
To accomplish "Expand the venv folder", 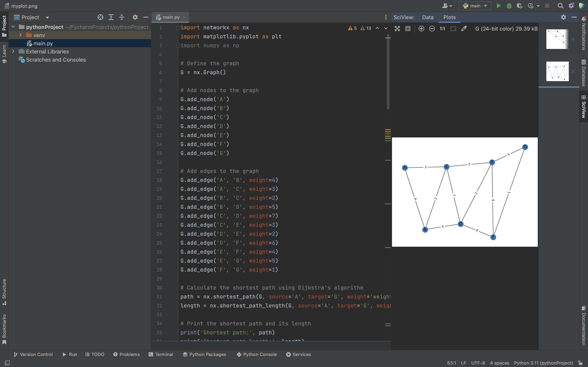I will pyautogui.click(x=20, y=35).
